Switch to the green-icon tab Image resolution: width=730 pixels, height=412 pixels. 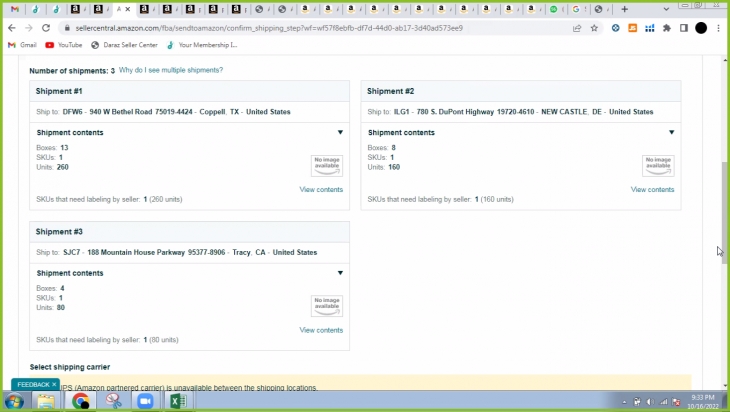[554, 9]
